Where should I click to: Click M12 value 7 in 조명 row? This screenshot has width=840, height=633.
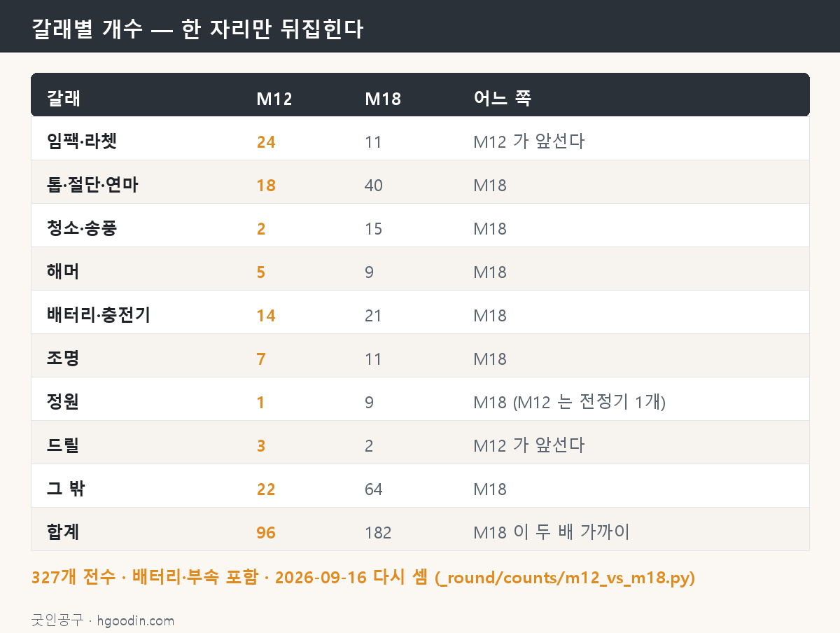pos(261,359)
